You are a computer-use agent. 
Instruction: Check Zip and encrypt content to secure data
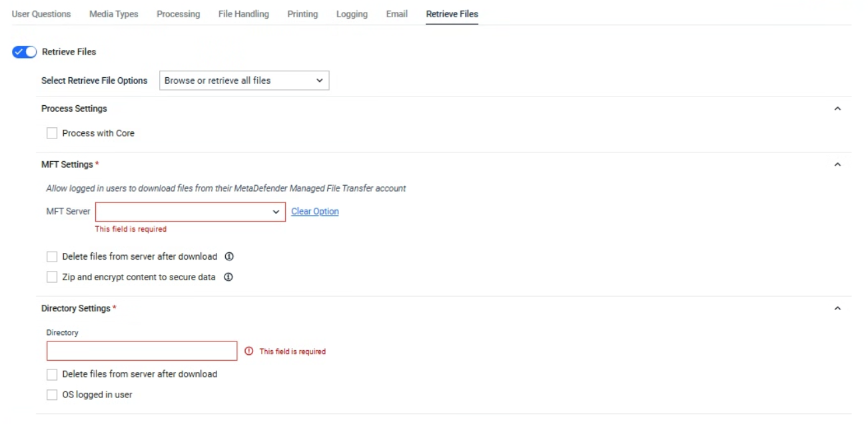(52, 278)
